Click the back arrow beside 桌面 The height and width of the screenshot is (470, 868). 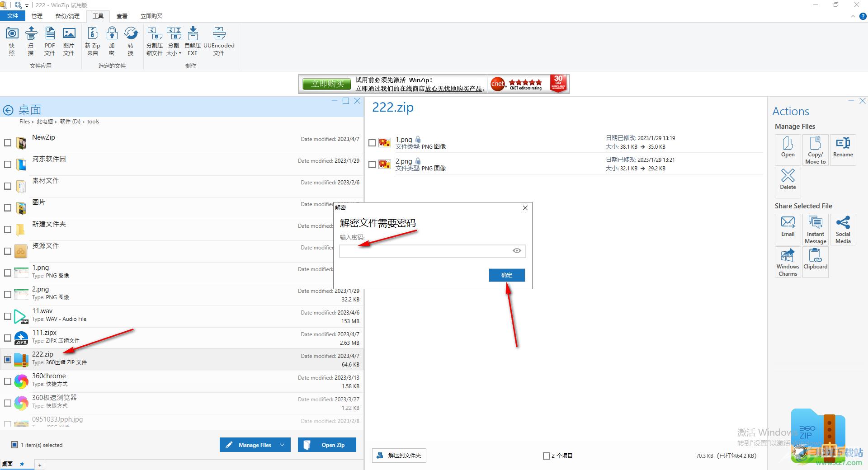(x=8, y=110)
